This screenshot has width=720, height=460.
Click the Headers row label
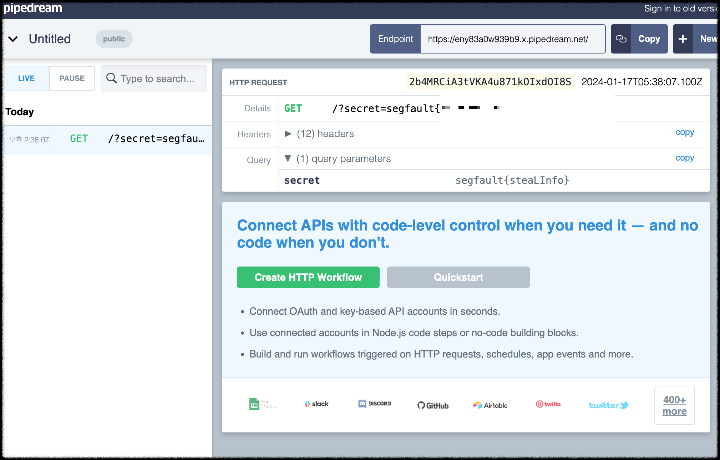point(254,134)
